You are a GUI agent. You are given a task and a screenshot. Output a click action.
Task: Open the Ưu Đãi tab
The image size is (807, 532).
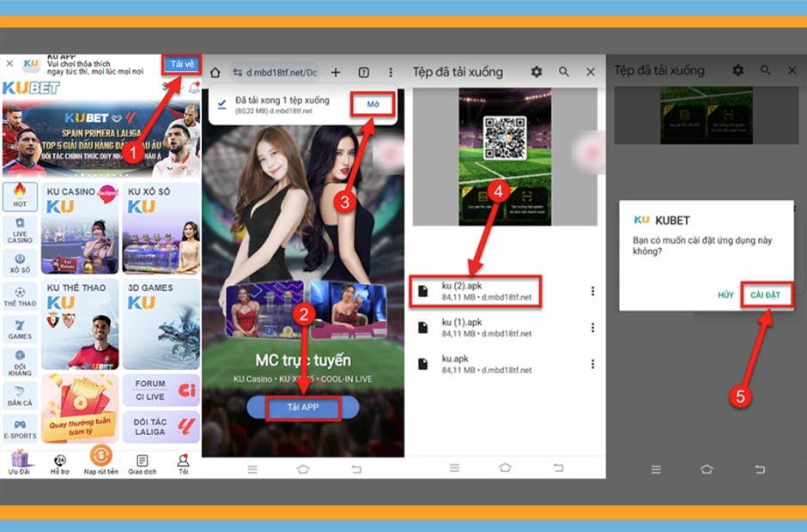click(x=19, y=462)
